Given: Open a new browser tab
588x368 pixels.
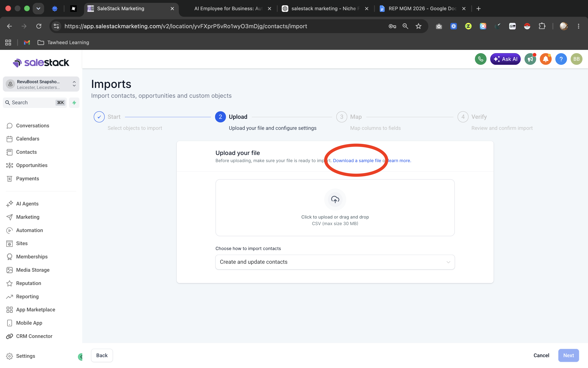Looking at the screenshot, I should (479, 9).
